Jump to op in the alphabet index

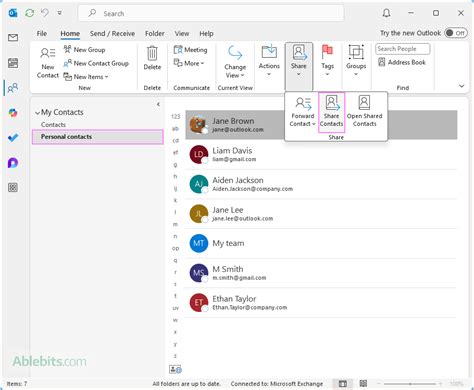pos(175,248)
